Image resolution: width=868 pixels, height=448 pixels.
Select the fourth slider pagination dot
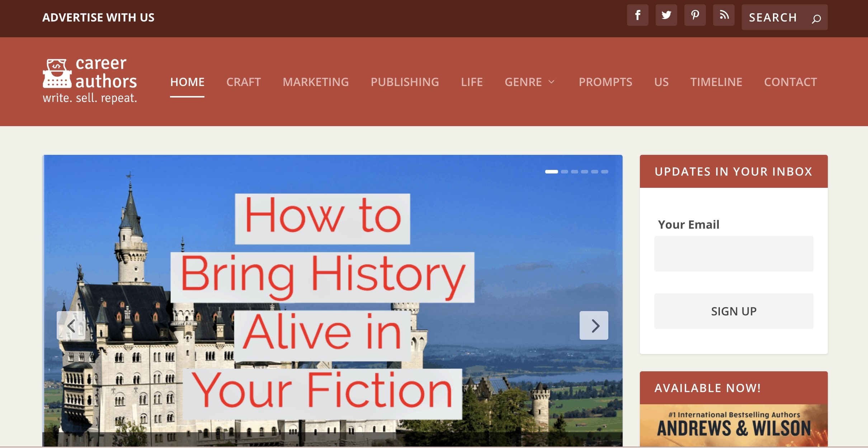(585, 172)
